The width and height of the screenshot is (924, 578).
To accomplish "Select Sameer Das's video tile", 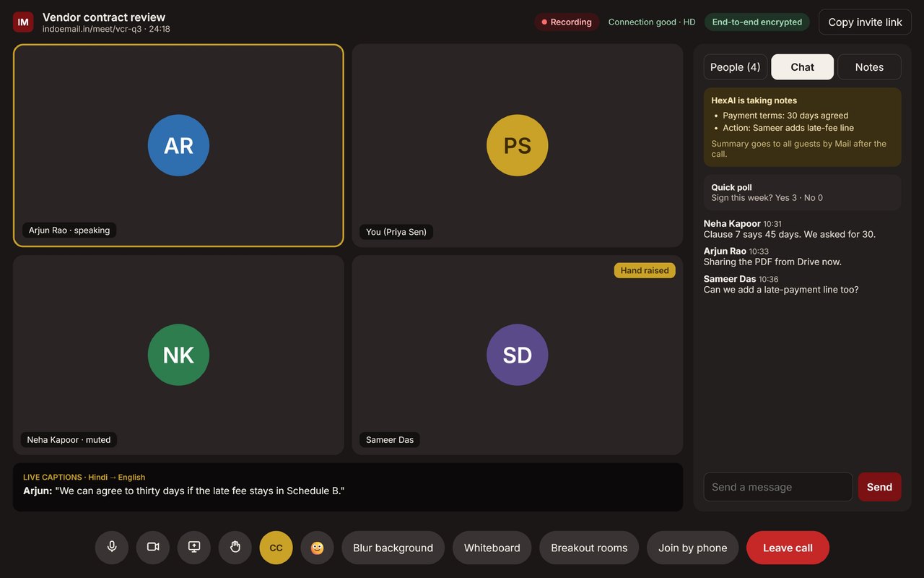I will pyautogui.click(x=518, y=355).
